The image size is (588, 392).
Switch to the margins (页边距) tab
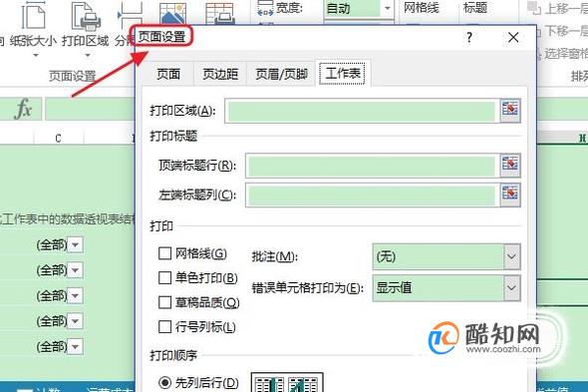tap(220, 74)
